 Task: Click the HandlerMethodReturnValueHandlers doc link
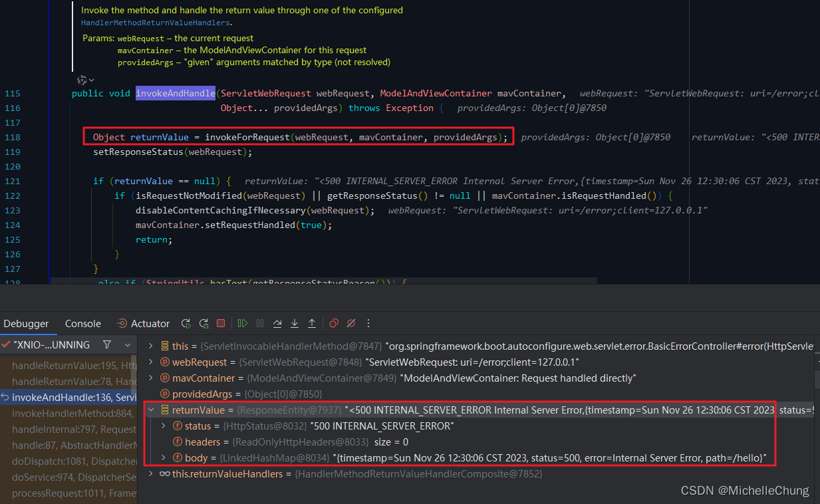156,23
